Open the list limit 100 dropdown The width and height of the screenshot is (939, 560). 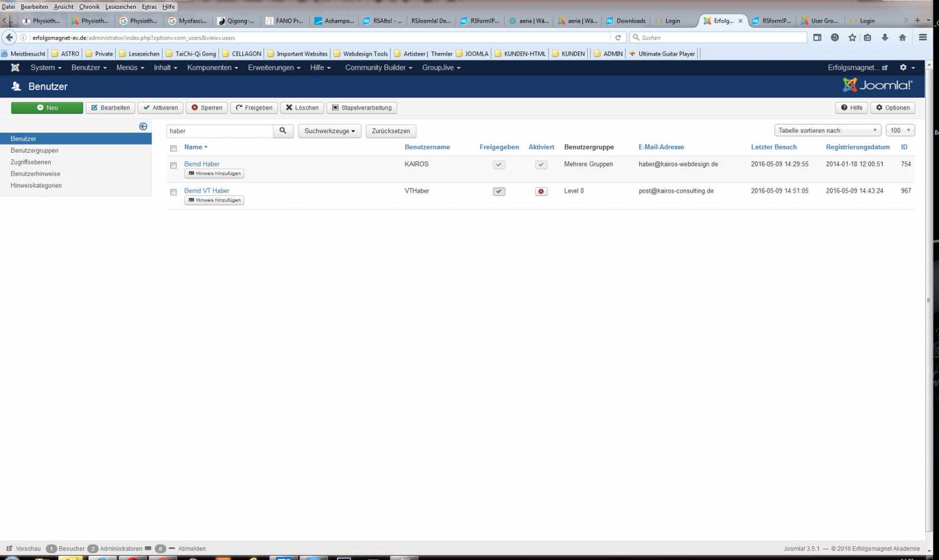(901, 130)
